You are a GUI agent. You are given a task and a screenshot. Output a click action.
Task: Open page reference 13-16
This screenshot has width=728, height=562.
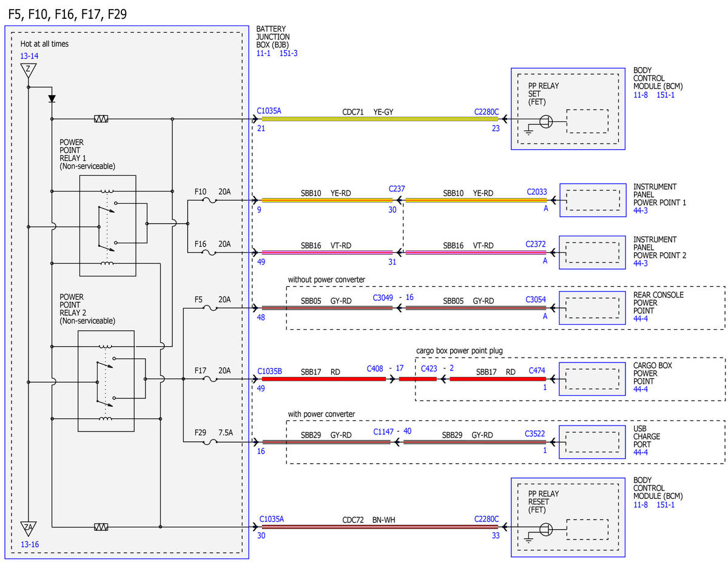[x=29, y=544]
